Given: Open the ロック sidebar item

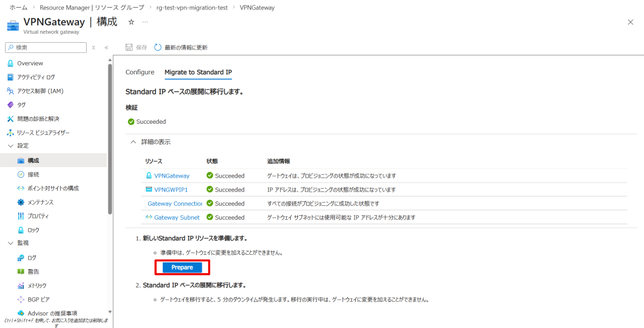Looking at the screenshot, I should click(33, 230).
